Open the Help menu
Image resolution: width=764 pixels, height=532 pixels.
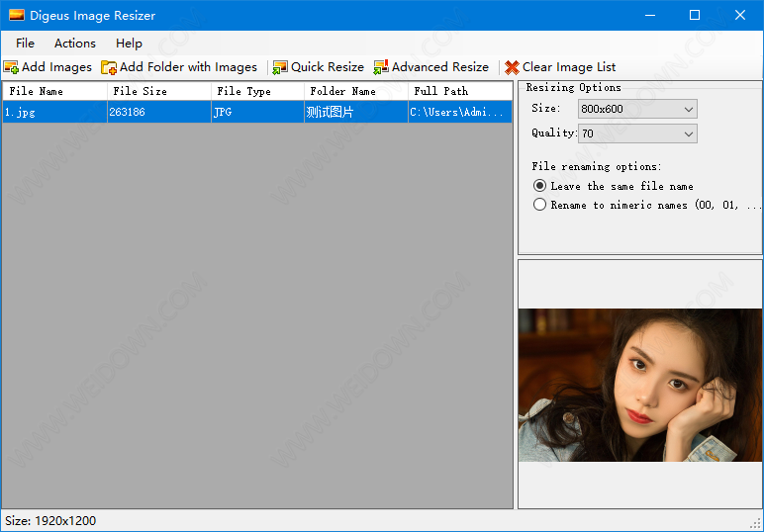point(129,44)
